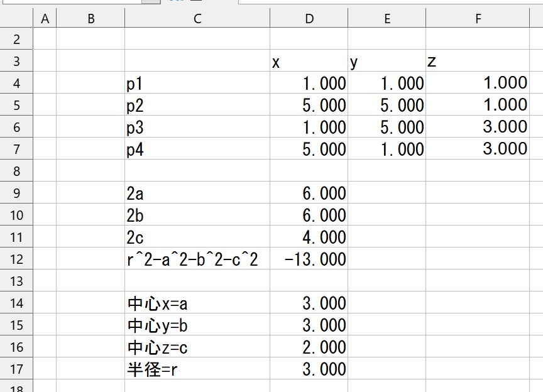The width and height of the screenshot is (543, 392).
Task: Click p2's x value 5.000
Action: 309,104
